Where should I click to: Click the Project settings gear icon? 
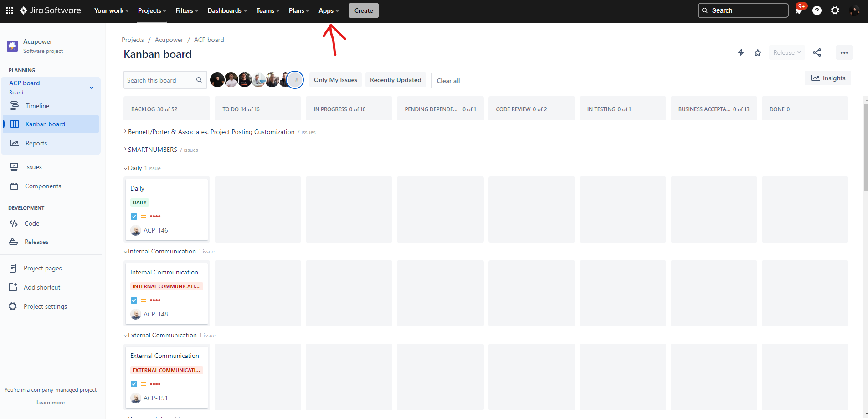13,306
